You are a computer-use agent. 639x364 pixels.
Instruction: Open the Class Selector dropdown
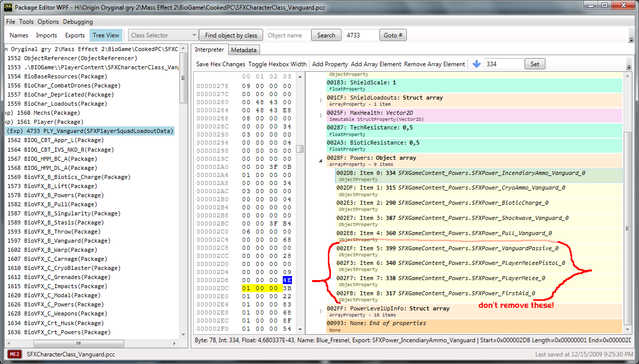(163, 35)
